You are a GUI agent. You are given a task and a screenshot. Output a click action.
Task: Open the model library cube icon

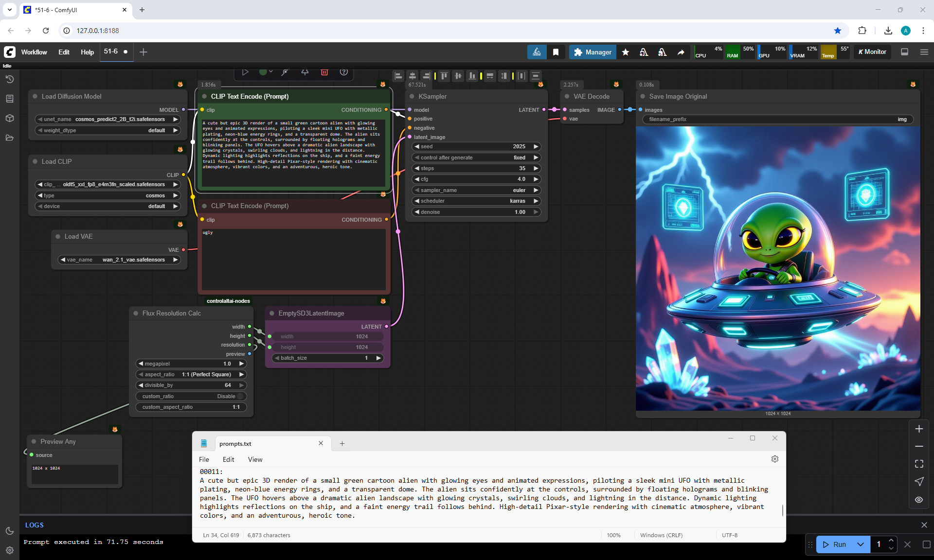pos(9,118)
